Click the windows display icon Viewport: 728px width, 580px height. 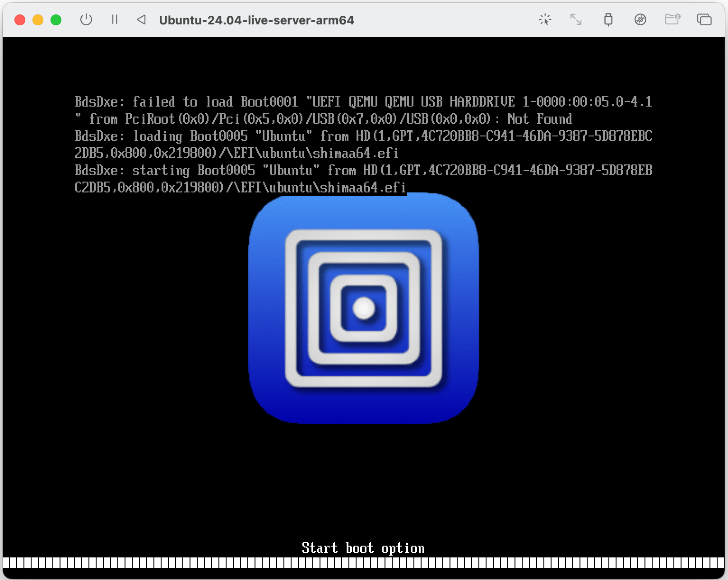(705, 19)
